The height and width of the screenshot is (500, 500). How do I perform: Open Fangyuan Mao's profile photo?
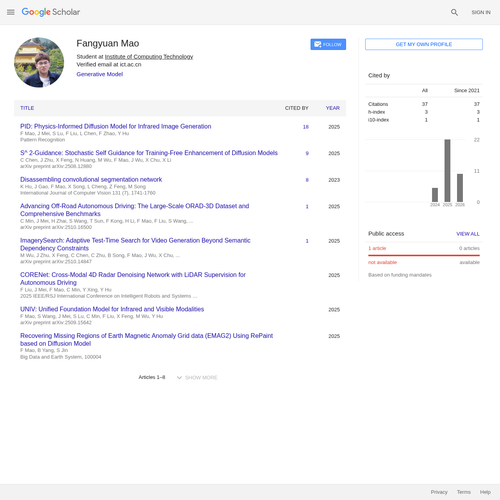39,62
